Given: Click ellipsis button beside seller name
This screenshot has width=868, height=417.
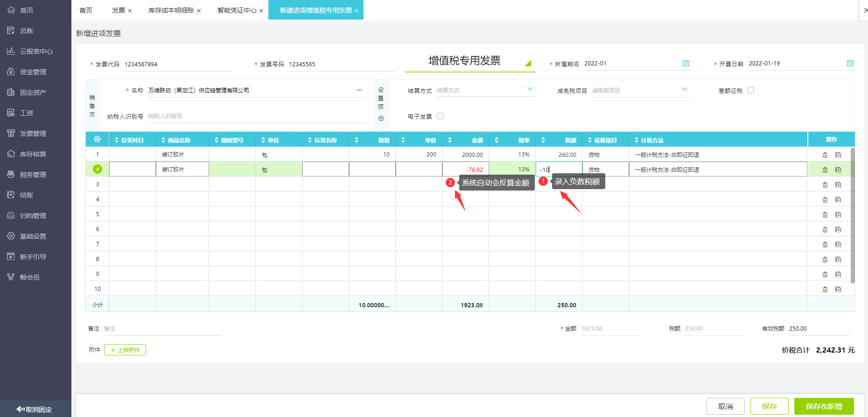Looking at the screenshot, I should pyautogui.click(x=359, y=90).
